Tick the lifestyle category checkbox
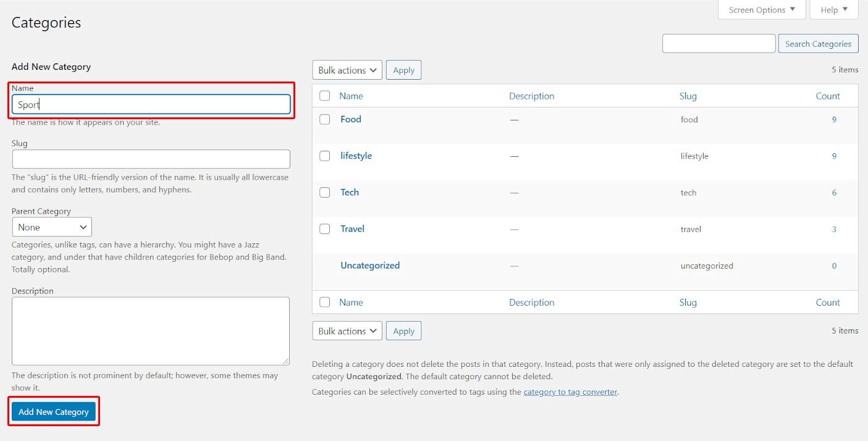The width and height of the screenshot is (868, 441). 324,156
